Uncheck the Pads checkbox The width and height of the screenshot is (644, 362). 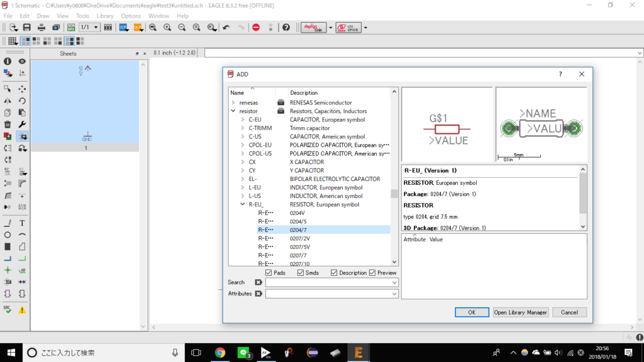[x=269, y=273]
